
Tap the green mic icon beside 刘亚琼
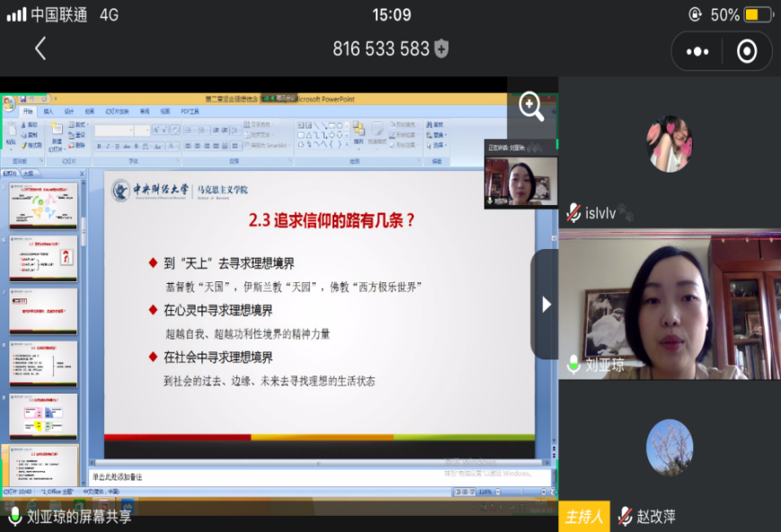pos(573,364)
